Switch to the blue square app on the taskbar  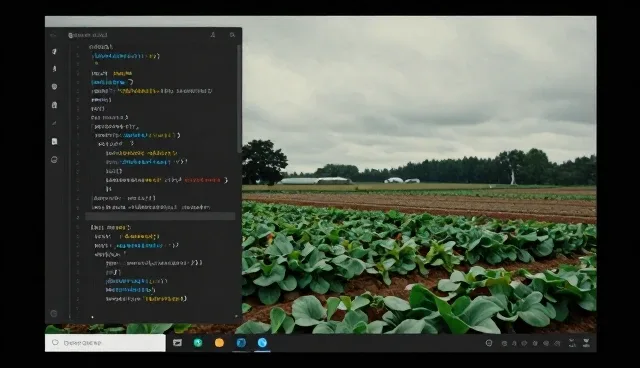pos(241,343)
